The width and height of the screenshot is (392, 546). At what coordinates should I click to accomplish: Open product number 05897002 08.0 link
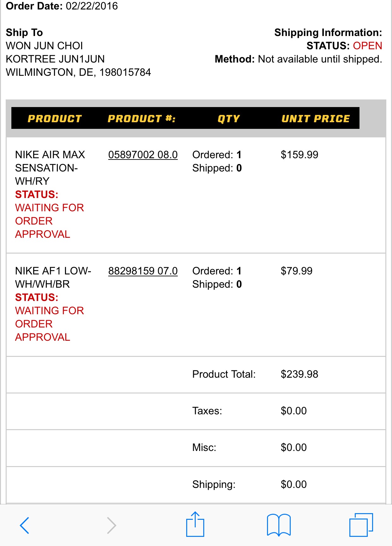(x=143, y=155)
